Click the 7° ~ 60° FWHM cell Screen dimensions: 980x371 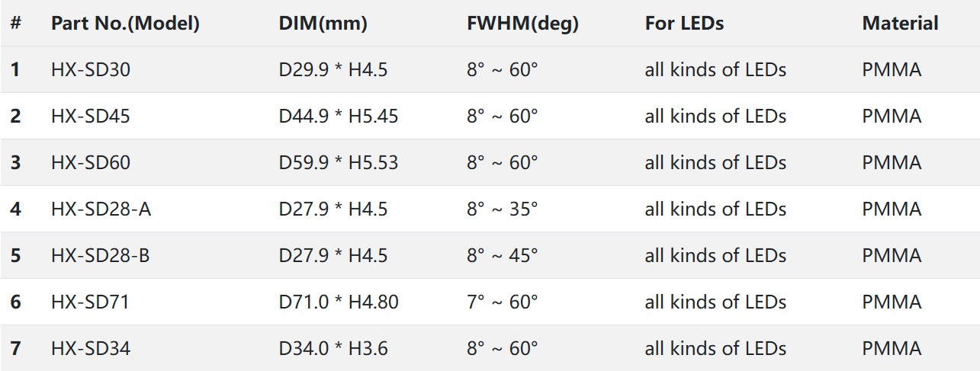(503, 302)
